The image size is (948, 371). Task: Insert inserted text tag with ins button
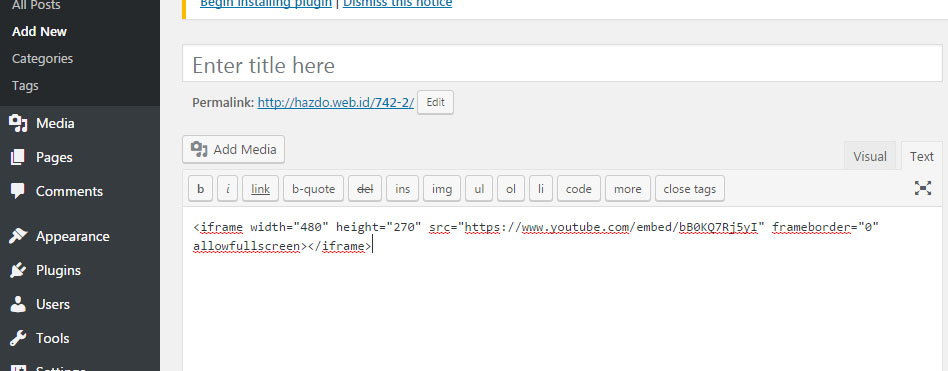[x=402, y=189]
